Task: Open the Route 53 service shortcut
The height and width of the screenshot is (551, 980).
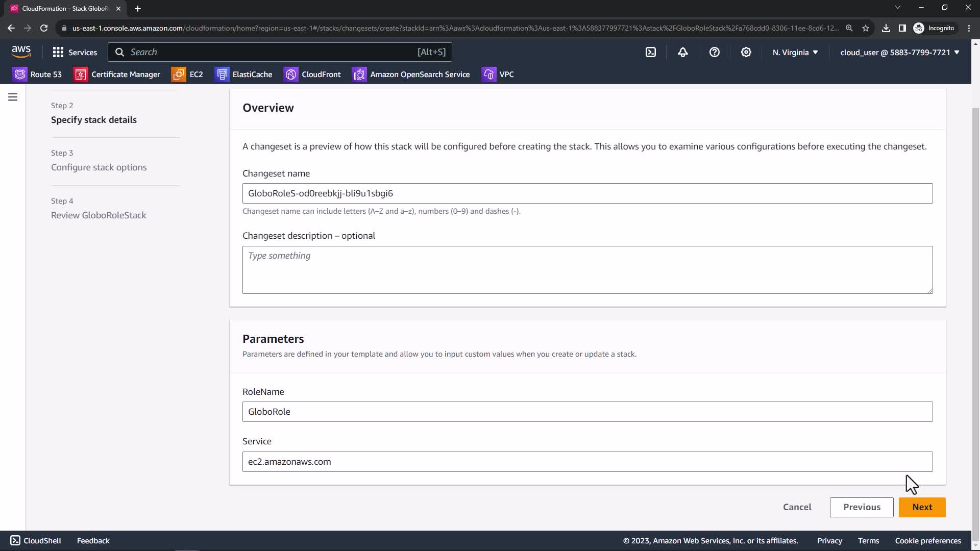Action: point(38,74)
